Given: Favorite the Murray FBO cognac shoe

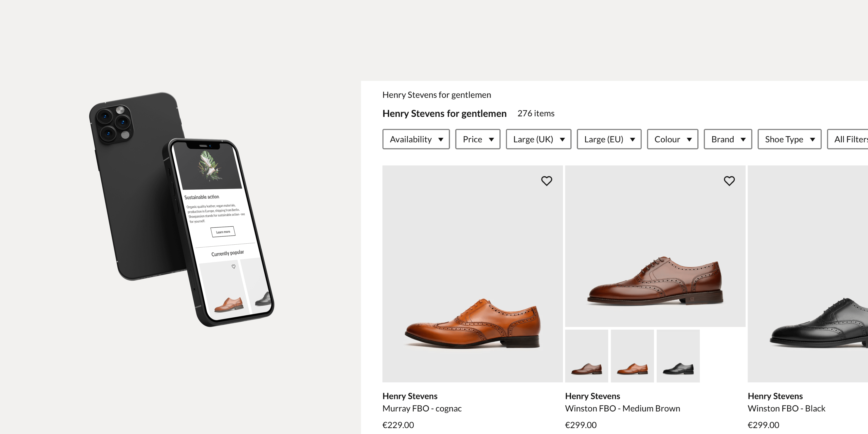Looking at the screenshot, I should pos(546,181).
